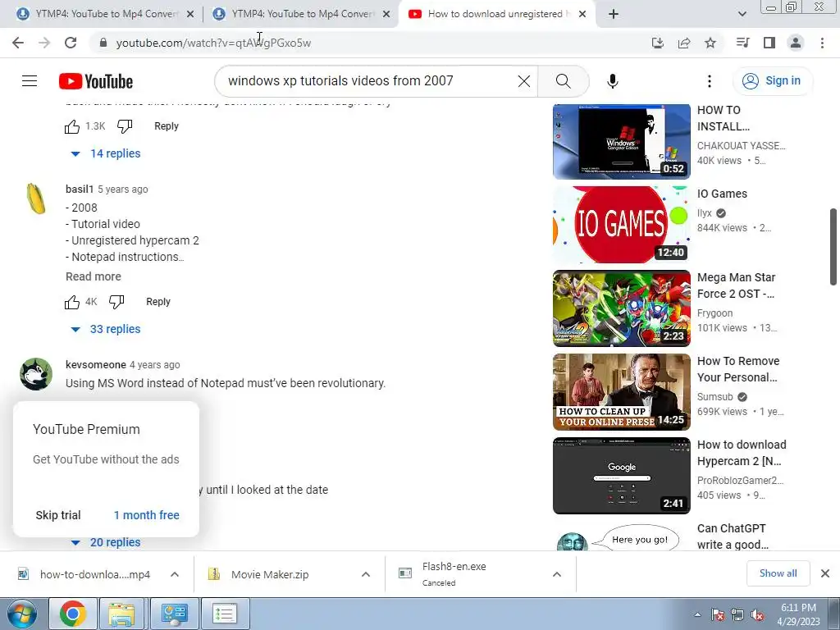
Task: Open a new browser tab
Action: [614, 14]
